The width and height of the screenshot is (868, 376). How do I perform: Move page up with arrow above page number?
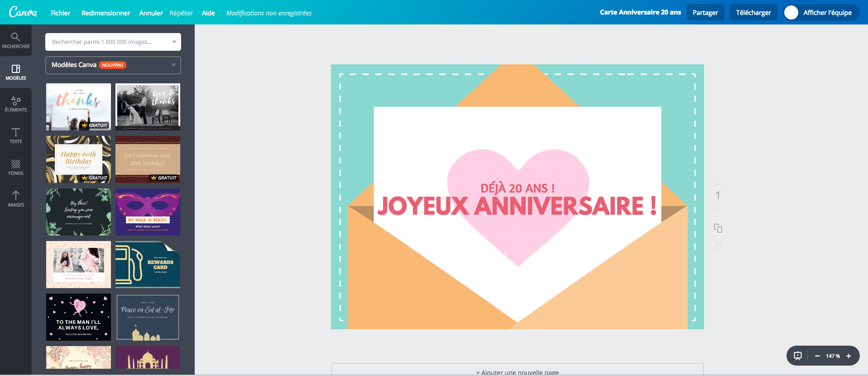pyautogui.click(x=718, y=183)
